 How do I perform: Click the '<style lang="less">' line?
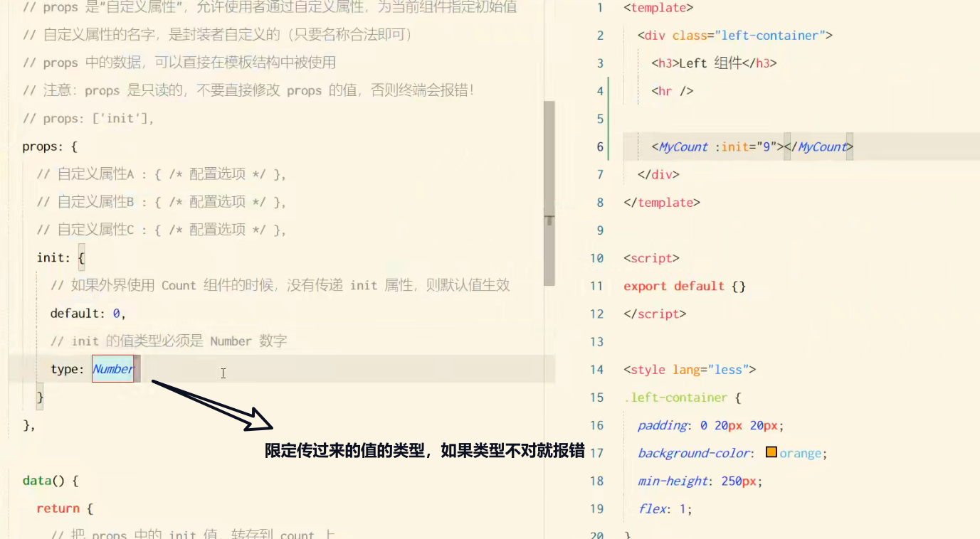(x=690, y=369)
